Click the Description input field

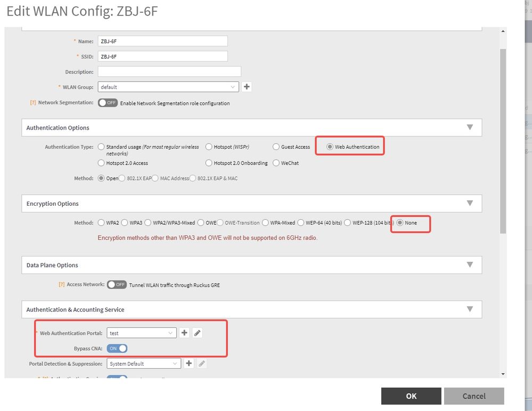(169, 71)
